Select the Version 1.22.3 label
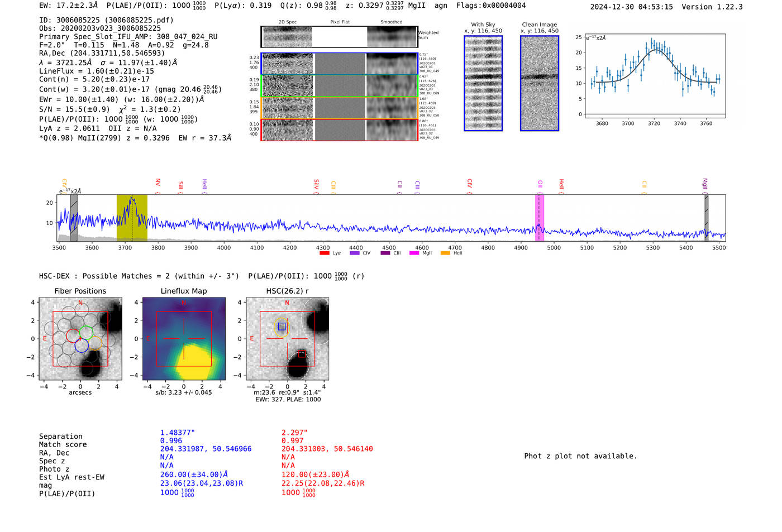782x532 pixels. (x=712, y=7)
